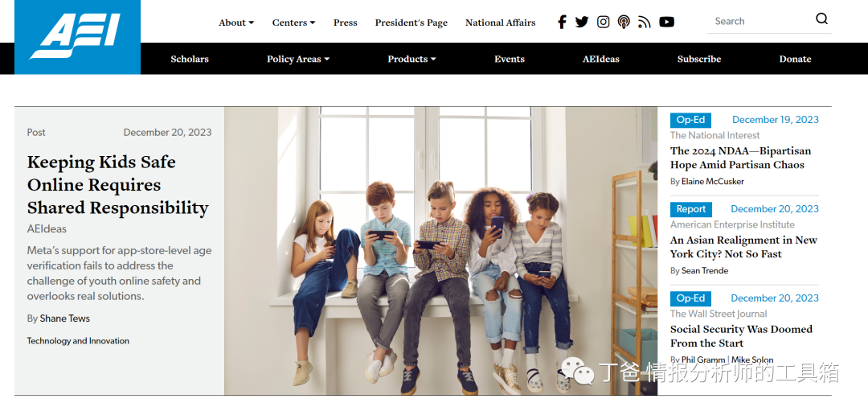Open the AEI Instagram icon
The height and width of the screenshot is (411, 868).
coord(604,23)
